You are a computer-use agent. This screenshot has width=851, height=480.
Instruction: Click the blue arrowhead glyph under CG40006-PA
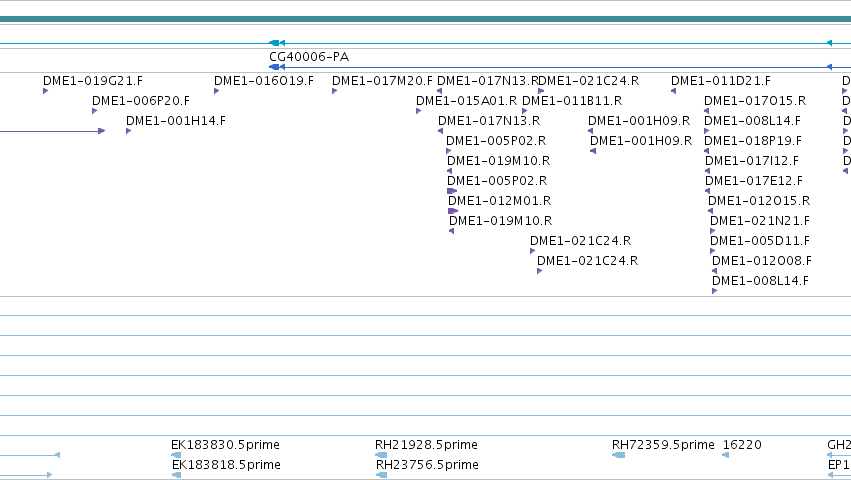click(x=275, y=67)
